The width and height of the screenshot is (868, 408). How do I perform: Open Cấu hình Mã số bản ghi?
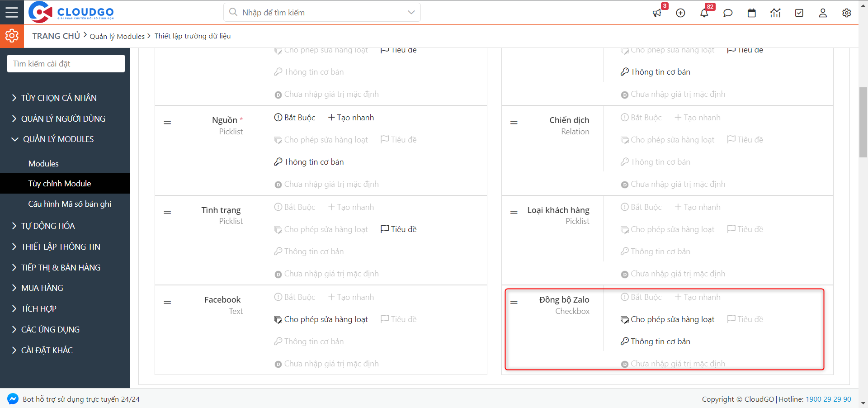[70, 204]
